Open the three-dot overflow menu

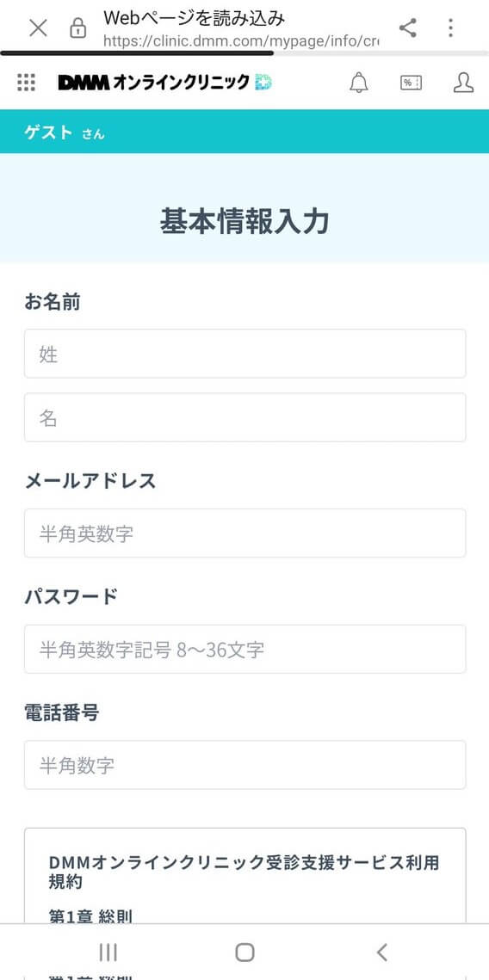point(450,28)
